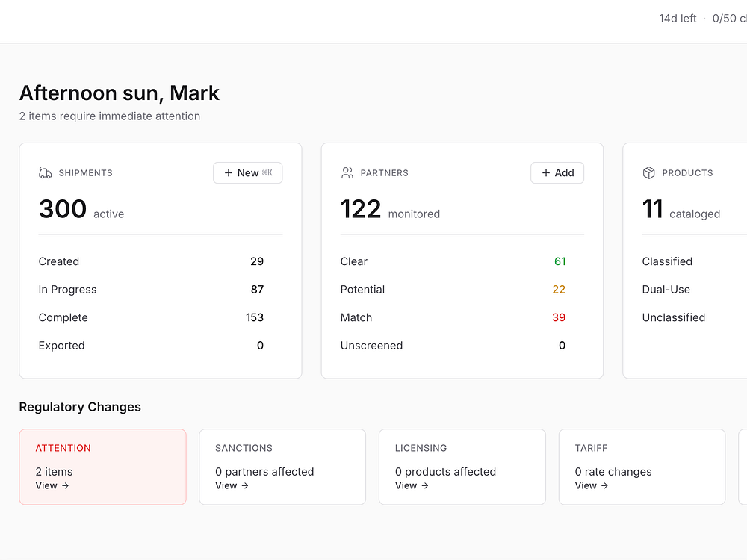Image resolution: width=747 pixels, height=560 pixels.
Task: Click the Shipments truck icon
Action: point(46,173)
